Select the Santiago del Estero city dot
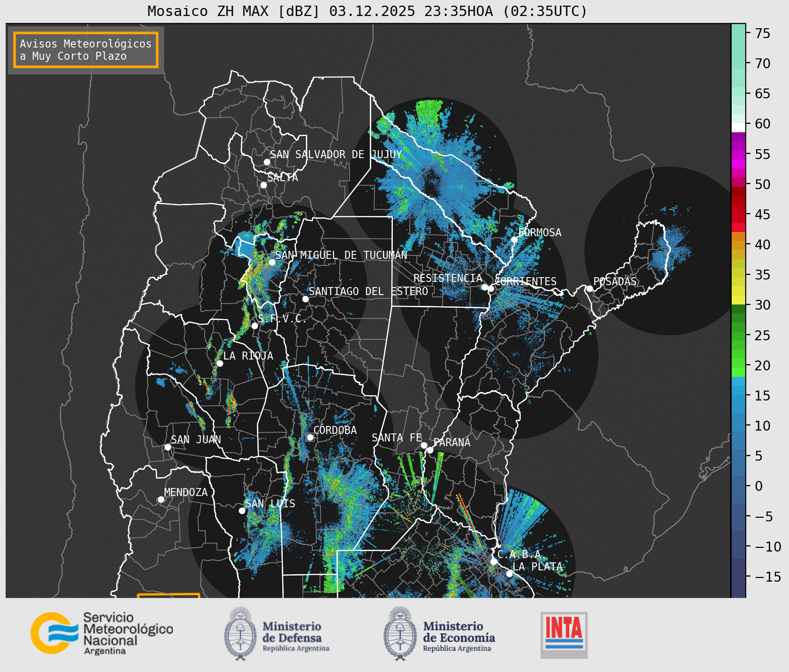This screenshot has height=672, width=789. (305, 299)
